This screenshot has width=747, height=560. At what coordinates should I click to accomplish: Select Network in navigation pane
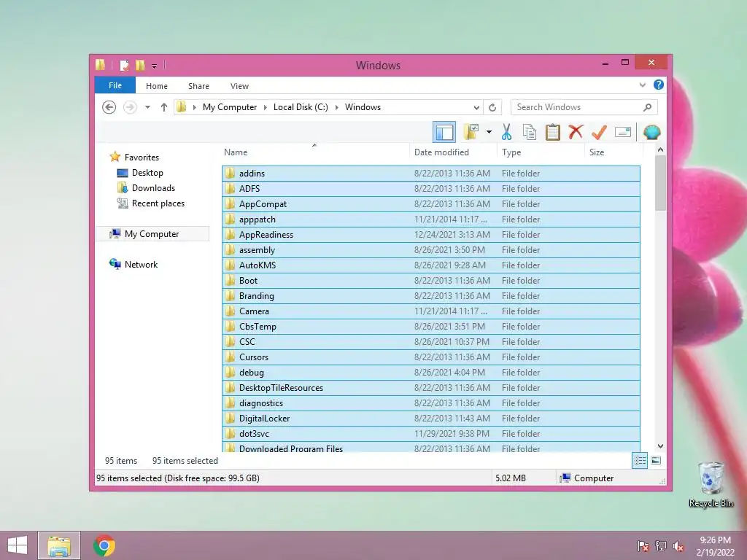(x=141, y=264)
